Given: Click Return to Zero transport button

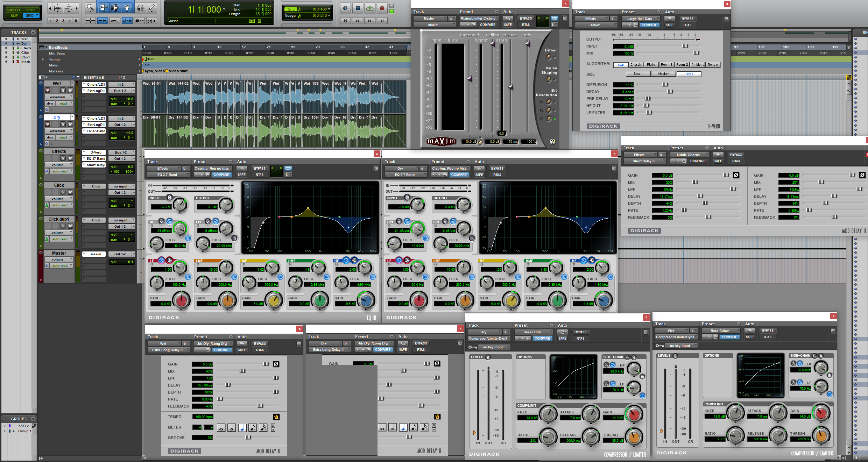Looking at the screenshot, I should (345, 21).
